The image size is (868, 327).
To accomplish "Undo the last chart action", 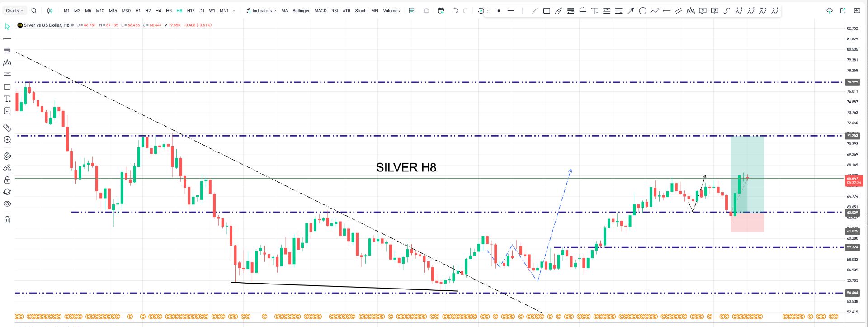I will coord(455,11).
